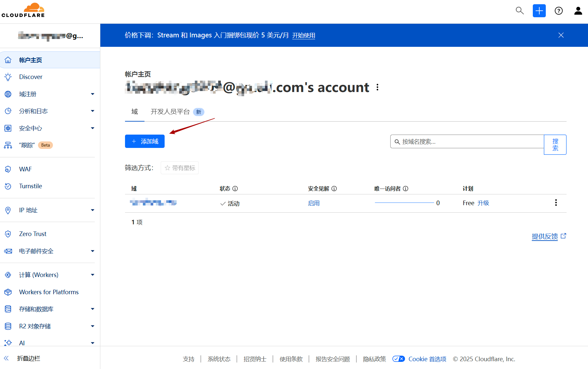Click the search magnifier icon in header
Screen dimensions: 588x369
coord(519,11)
